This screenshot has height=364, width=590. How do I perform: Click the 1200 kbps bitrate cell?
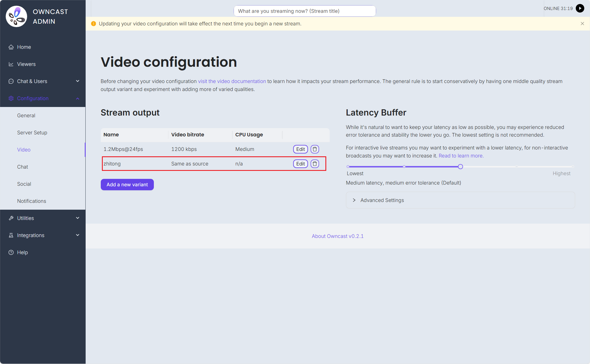click(x=184, y=149)
